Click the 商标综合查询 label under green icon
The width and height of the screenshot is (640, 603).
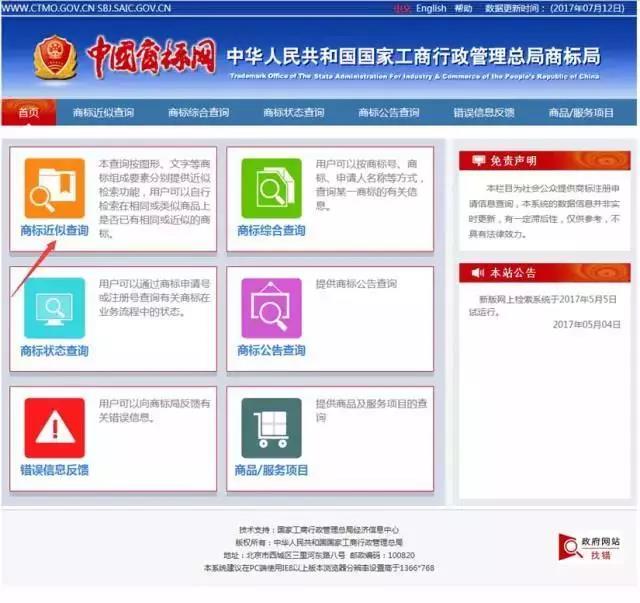tap(271, 231)
